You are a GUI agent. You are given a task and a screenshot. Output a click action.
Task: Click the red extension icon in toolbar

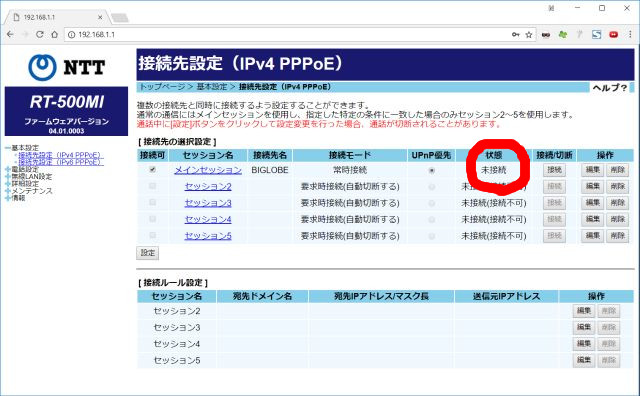coord(613,35)
